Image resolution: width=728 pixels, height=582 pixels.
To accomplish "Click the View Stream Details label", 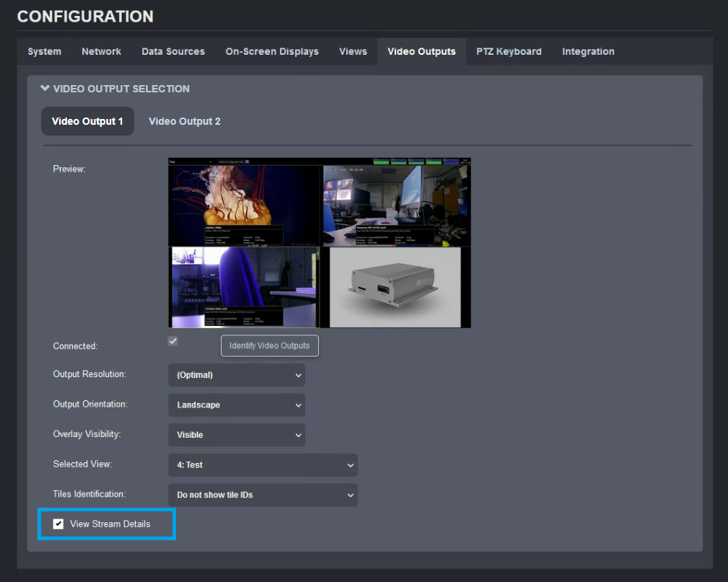I will (110, 524).
